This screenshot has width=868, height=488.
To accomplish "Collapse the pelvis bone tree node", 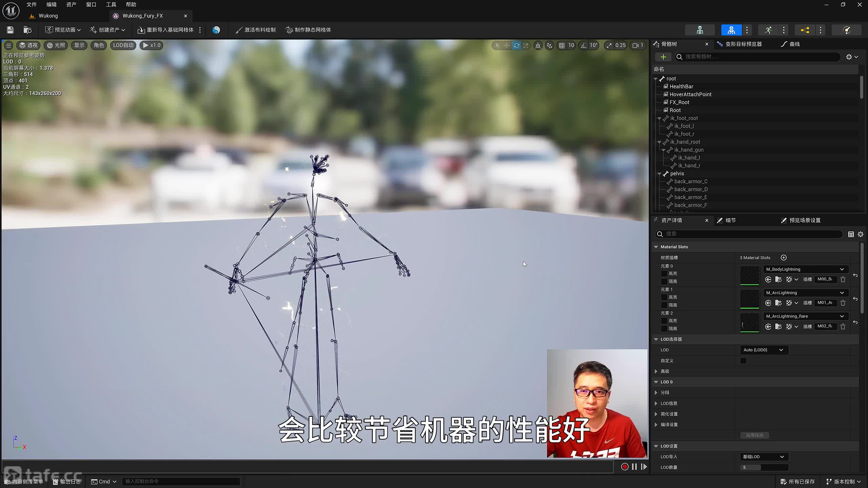I will coord(659,174).
